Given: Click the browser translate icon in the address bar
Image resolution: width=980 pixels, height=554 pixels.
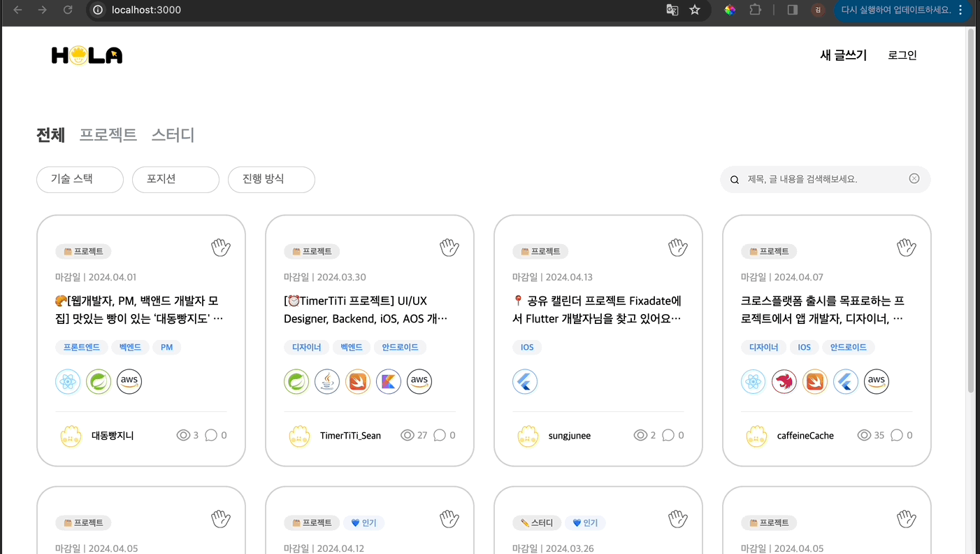Looking at the screenshot, I should (x=672, y=10).
